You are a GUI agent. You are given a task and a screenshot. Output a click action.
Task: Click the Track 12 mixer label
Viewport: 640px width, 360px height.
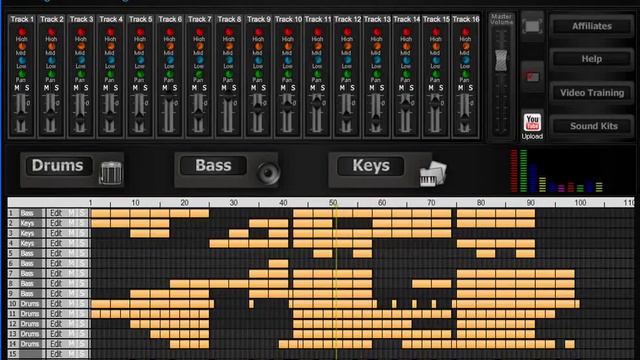tap(347, 19)
